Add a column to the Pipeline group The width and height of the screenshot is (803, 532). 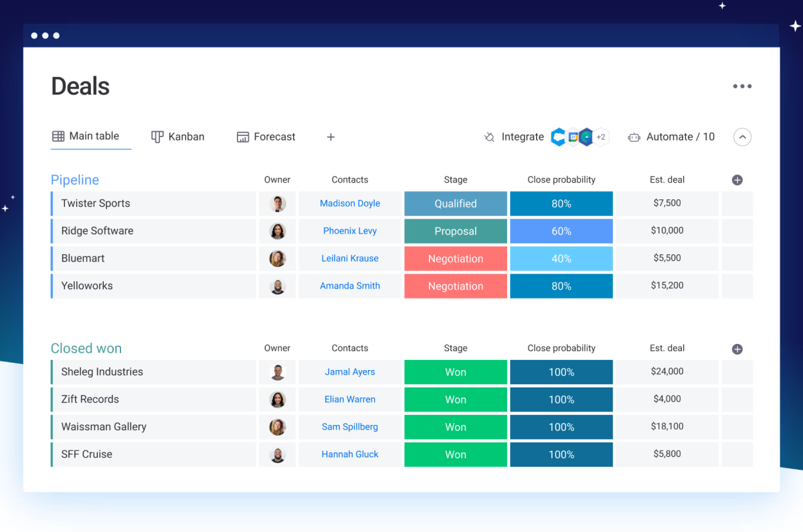click(737, 180)
